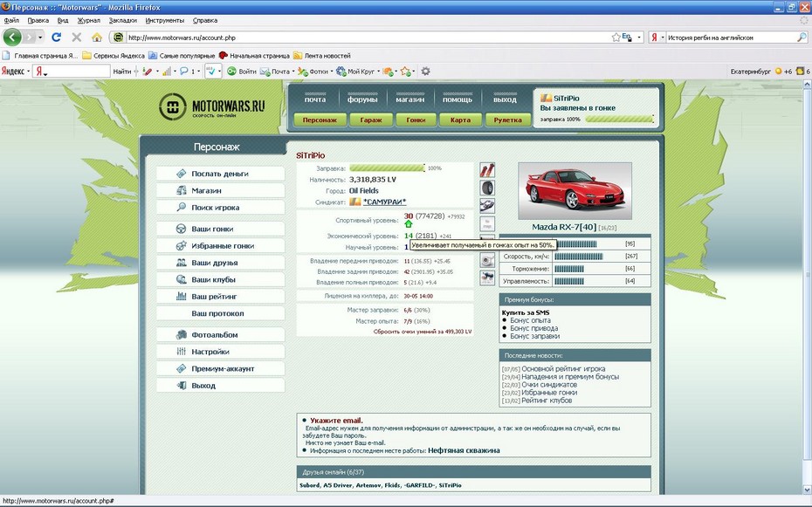Click Послать деньги in the sidebar
Image resolution: width=812 pixels, height=507 pixels.
[x=221, y=174]
